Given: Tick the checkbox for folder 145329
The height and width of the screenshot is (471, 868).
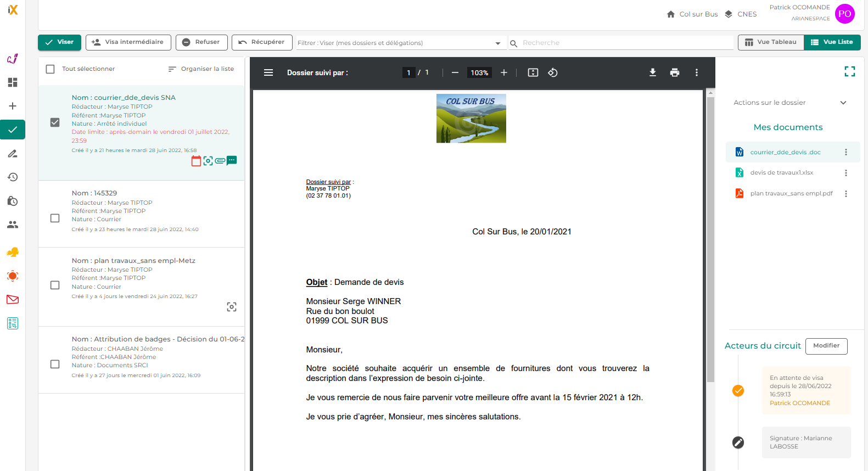Looking at the screenshot, I should point(55,218).
